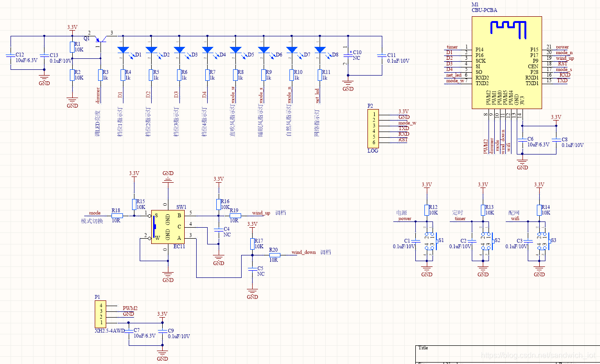
Task: Select resistor R13 above the timer button
Action: 483,210
